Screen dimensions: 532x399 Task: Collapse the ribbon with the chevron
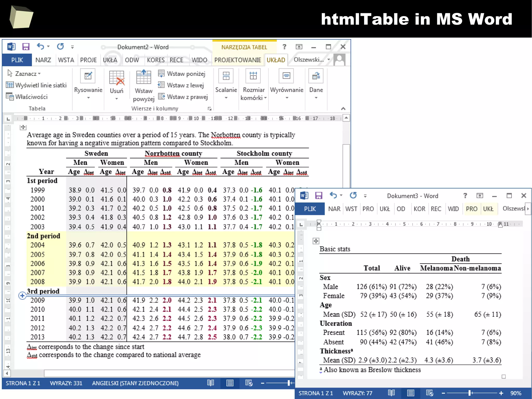coord(343,109)
